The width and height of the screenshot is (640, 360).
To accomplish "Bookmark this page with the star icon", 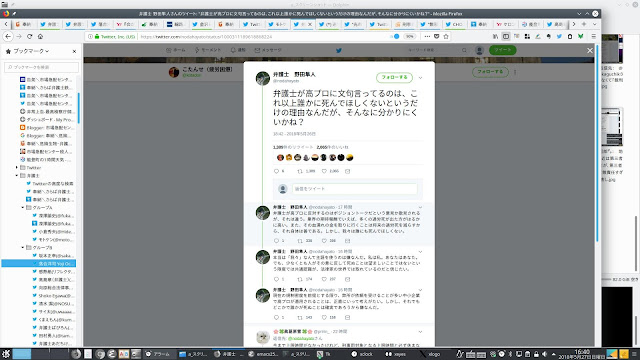I will click(x=446, y=36).
